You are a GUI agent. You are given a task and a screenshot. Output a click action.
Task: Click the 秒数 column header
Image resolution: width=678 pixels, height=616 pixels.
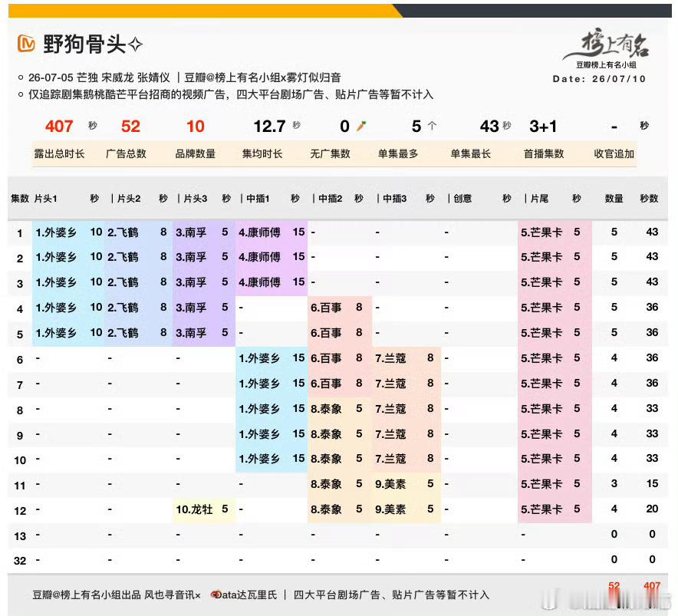pos(649,199)
